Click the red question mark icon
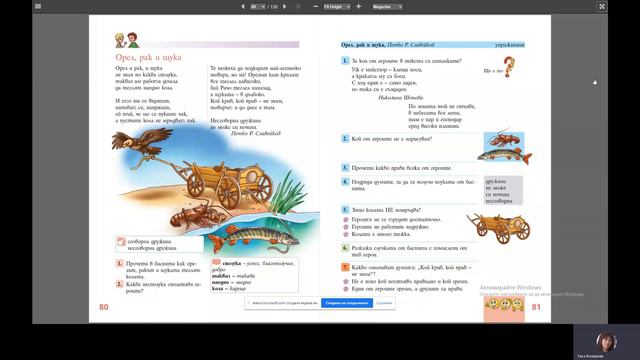 (x=509, y=67)
